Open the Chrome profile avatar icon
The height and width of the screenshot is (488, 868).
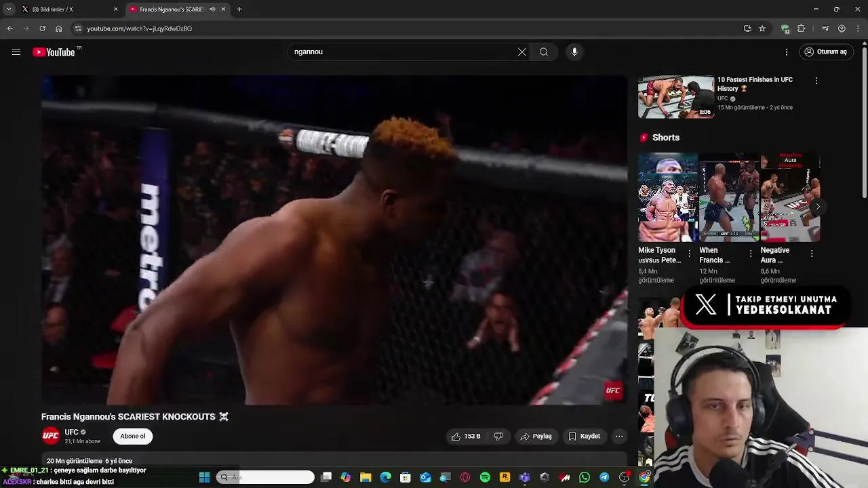click(842, 28)
